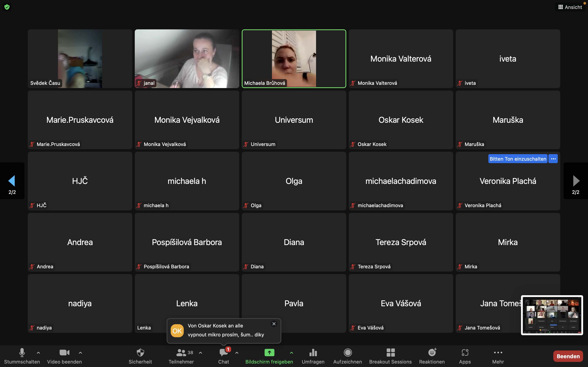
Task: Expand video options arrow next to Video beenden
Action: [80, 353]
